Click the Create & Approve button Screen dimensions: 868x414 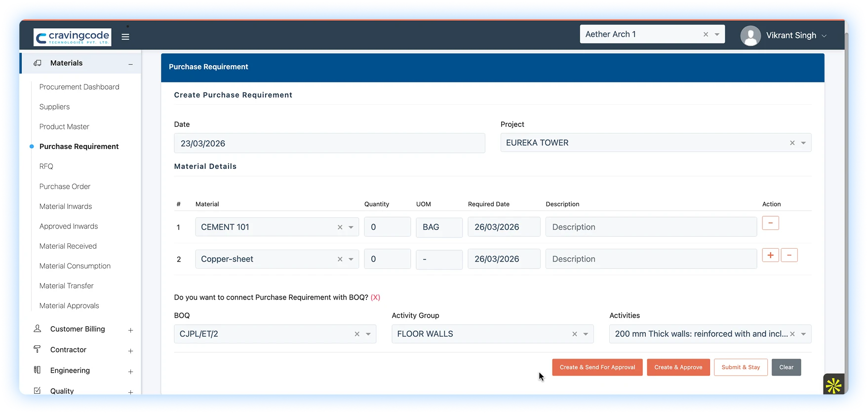[678, 367]
